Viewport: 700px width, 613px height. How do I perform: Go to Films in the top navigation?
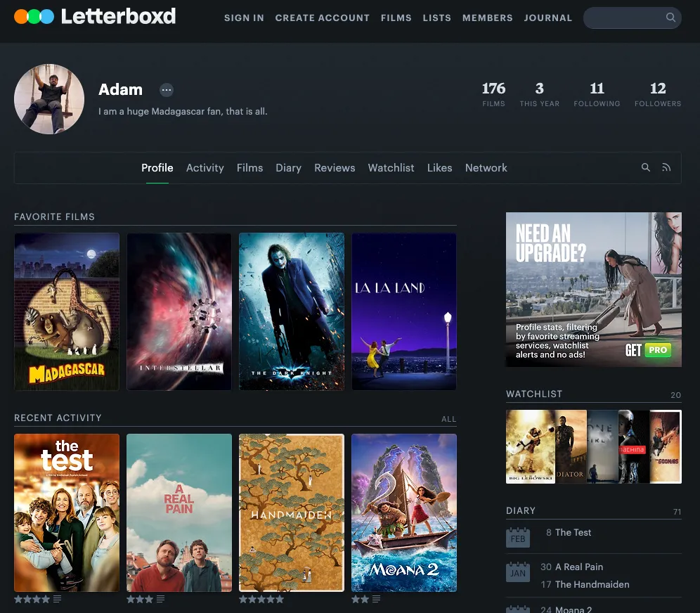396,18
